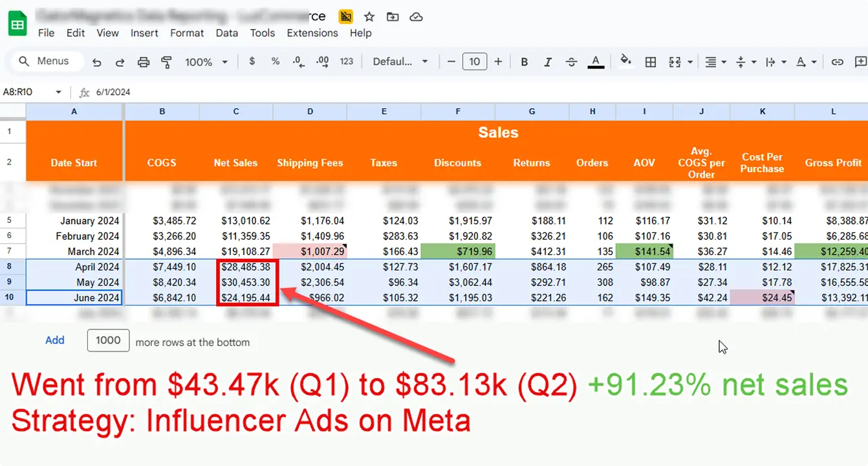Viewport: 868px width, 466px height.
Task: Toggle bold formatting
Action: tap(525, 62)
